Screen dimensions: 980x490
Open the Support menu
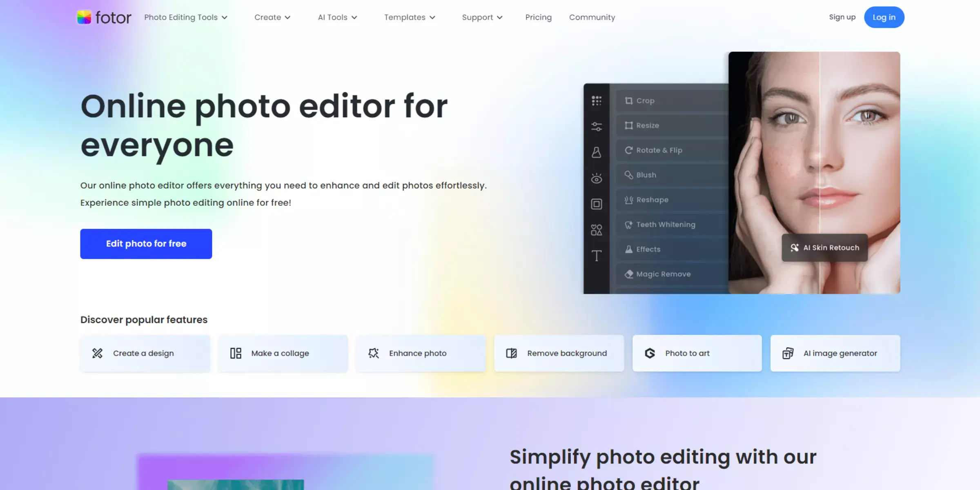click(x=483, y=17)
